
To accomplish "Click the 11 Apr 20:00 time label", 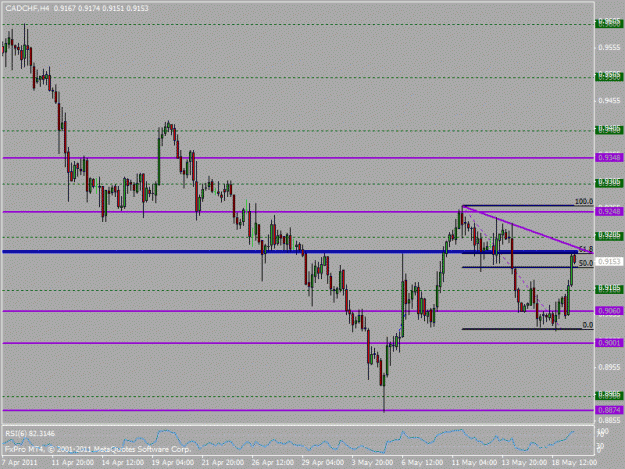I will point(73,462).
